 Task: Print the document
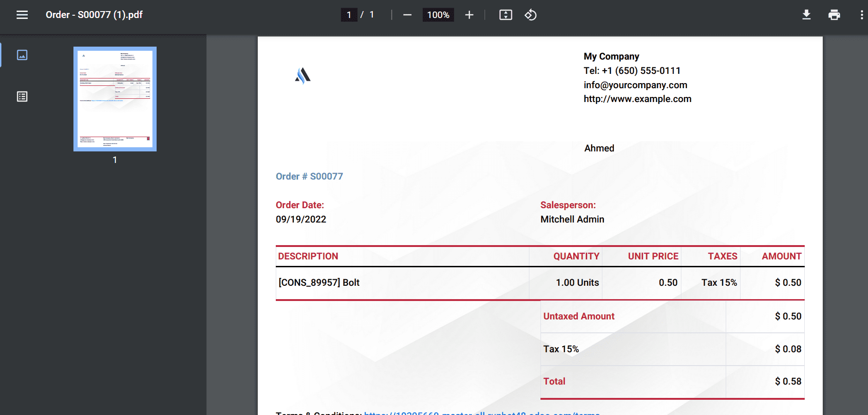click(x=834, y=15)
